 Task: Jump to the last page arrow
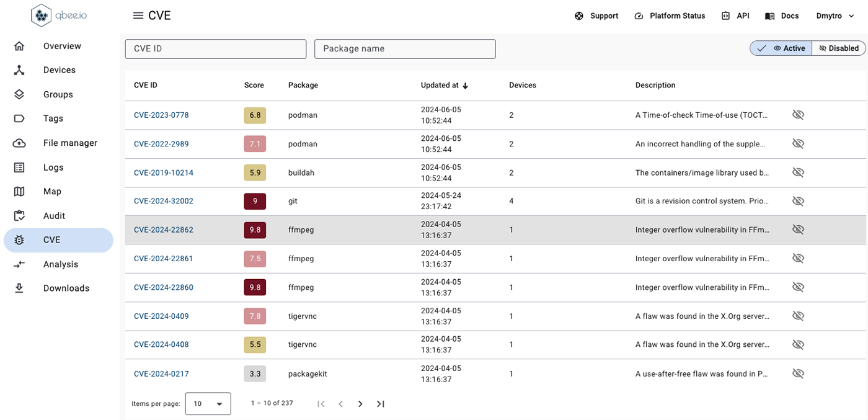(x=381, y=404)
